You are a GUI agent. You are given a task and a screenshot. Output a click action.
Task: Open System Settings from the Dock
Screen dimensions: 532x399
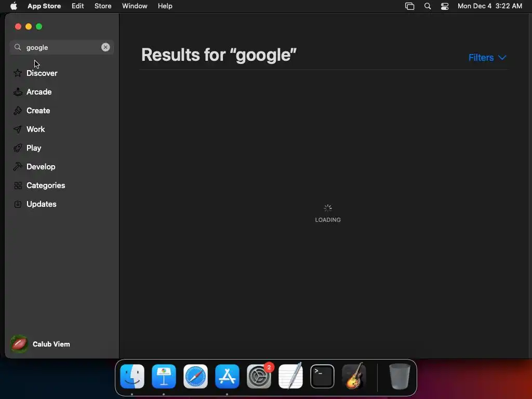[x=259, y=376]
